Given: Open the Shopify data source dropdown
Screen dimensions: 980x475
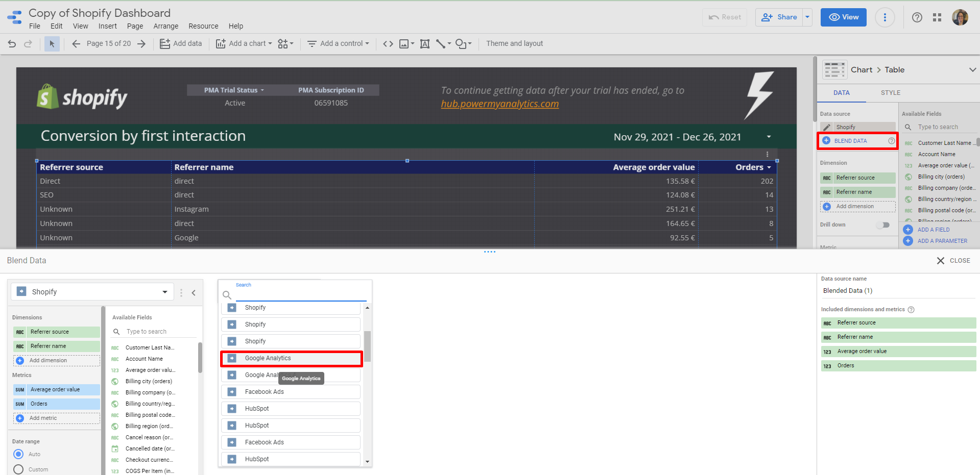Looking at the screenshot, I should [93, 292].
